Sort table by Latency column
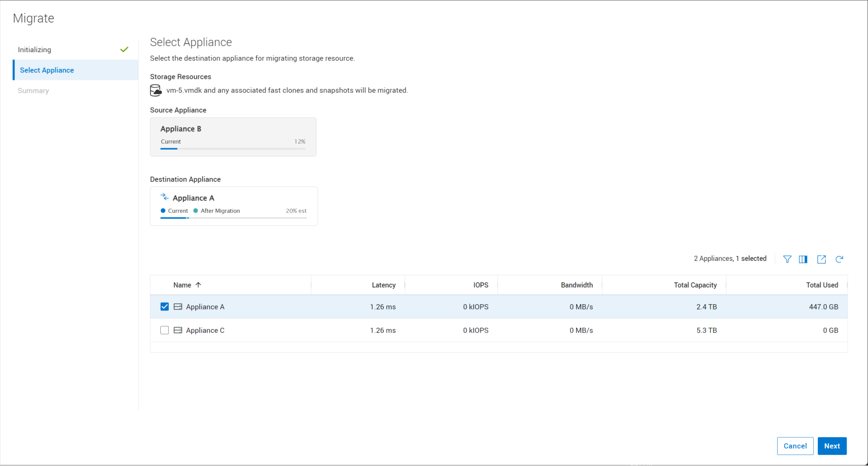 click(x=384, y=285)
